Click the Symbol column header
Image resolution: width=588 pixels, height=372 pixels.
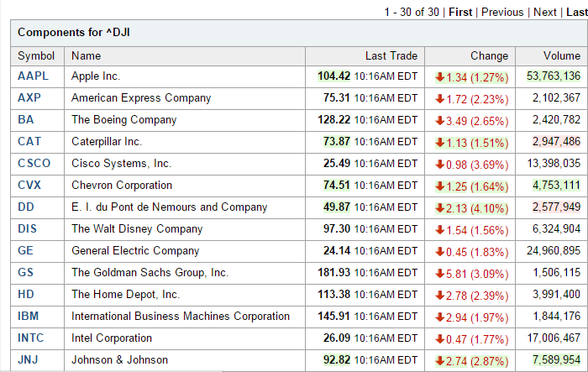click(x=36, y=56)
